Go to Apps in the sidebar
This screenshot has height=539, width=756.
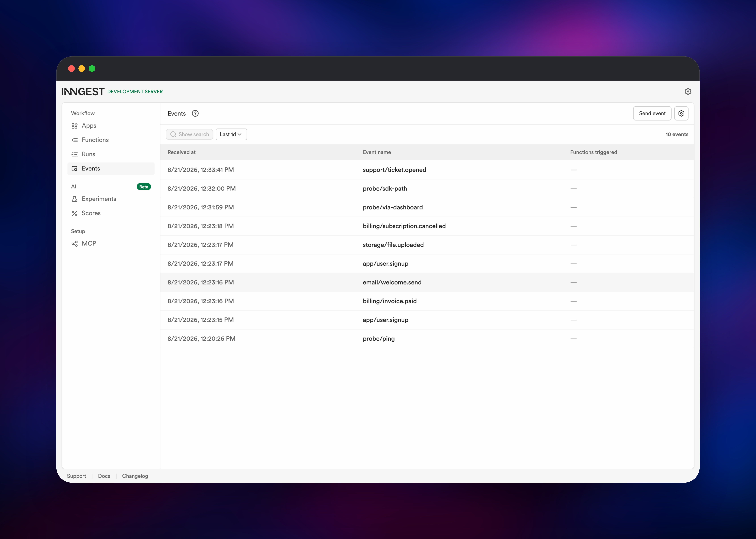111,126
